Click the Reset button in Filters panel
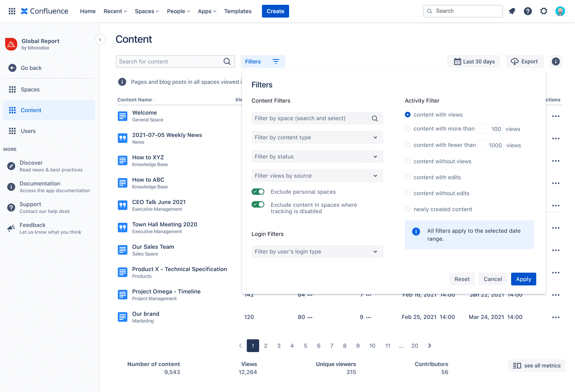 462,279
